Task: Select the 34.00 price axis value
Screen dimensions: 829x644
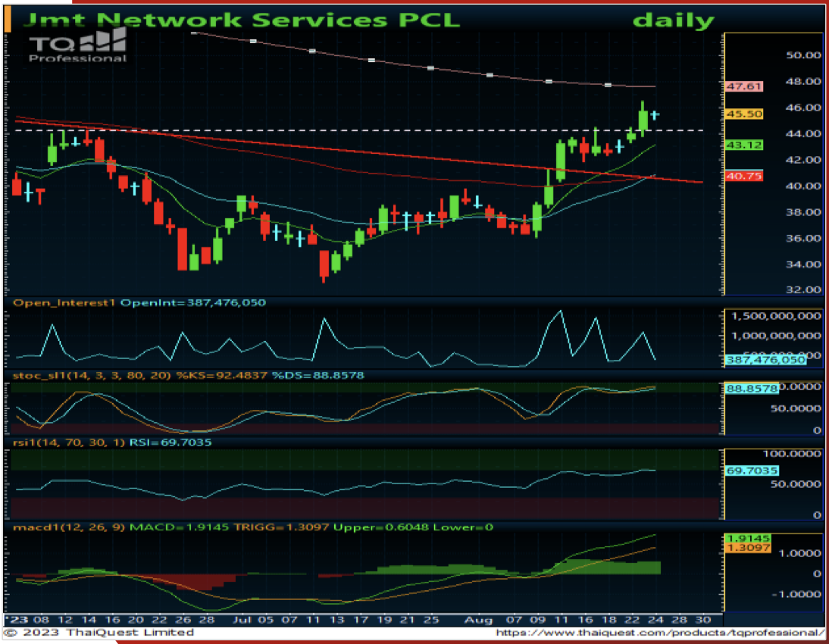Action: coord(803,264)
